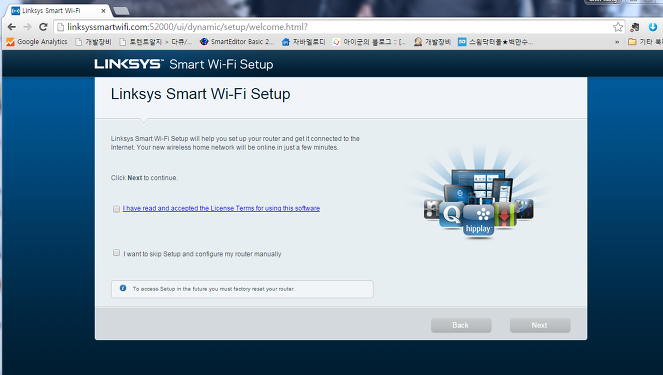663x375 pixels.
Task: Close the Linksys Smart Wi-Fi tab
Action: point(103,11)
